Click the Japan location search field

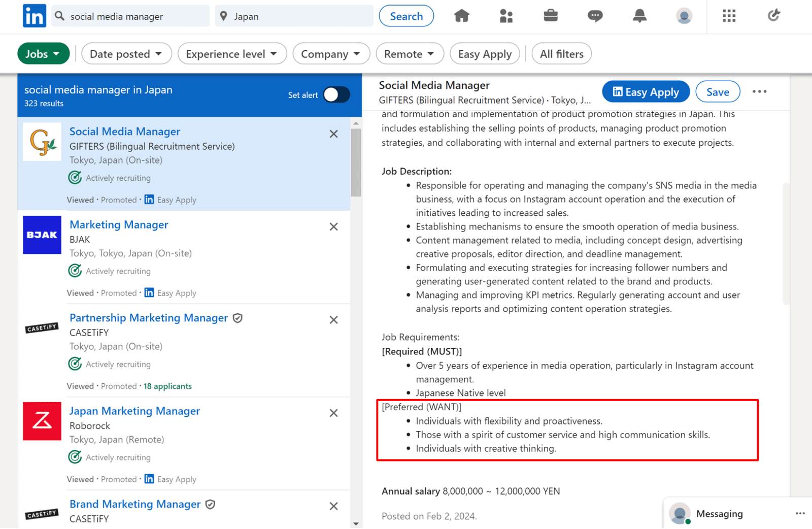click(299, 16)
